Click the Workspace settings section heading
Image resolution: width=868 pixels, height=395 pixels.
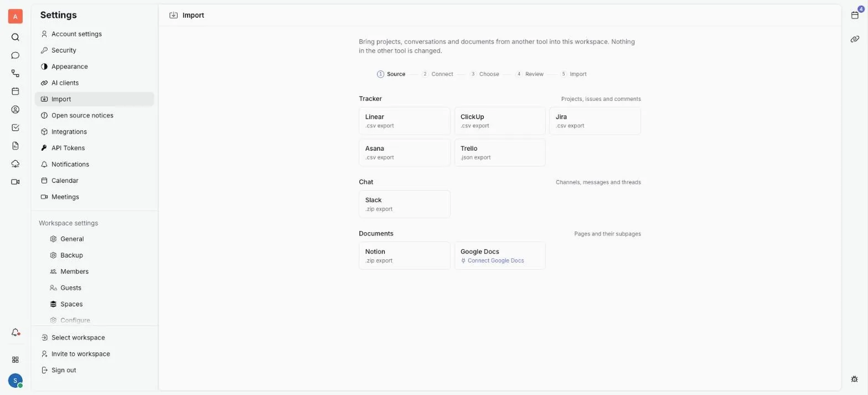pos(68,223)
